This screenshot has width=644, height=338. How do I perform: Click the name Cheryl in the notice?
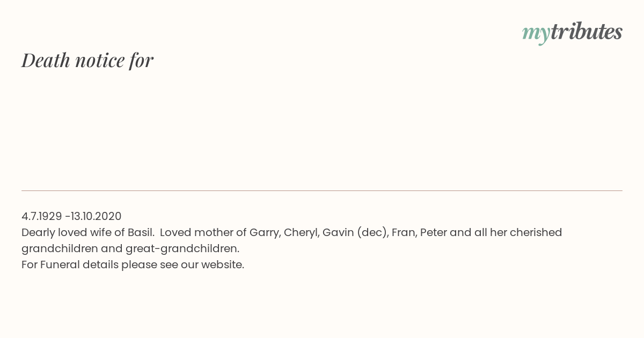tap(300, 232)
